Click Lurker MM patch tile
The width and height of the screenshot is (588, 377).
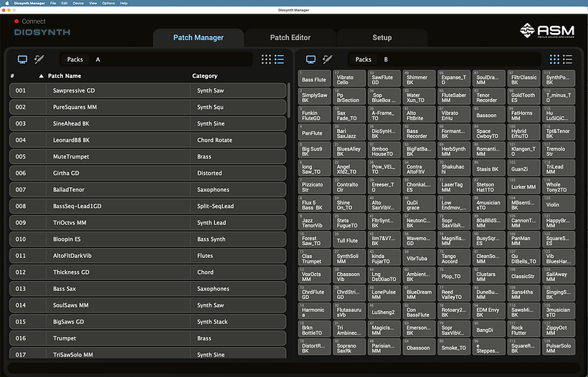click(x=524, y=186)
